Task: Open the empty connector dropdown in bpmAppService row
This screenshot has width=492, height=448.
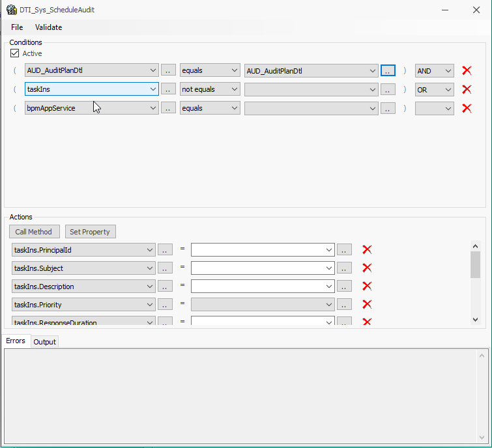Action: click(x=434, y=109)
